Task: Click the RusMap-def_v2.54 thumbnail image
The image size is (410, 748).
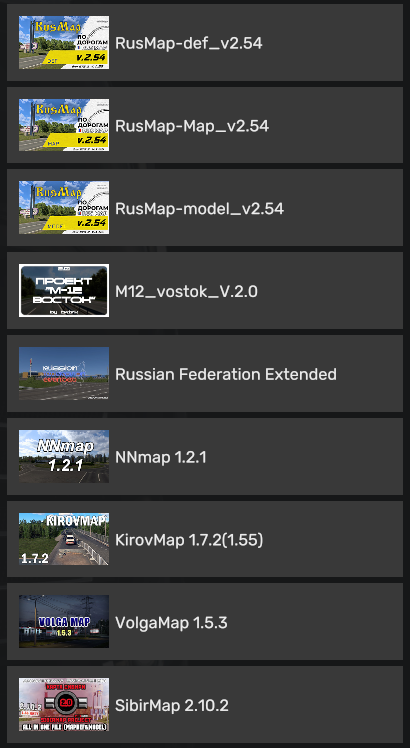Action: [64, 42]
